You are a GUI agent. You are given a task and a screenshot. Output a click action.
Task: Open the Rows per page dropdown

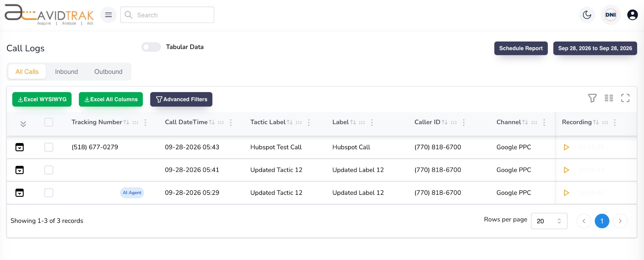(549, 221)
